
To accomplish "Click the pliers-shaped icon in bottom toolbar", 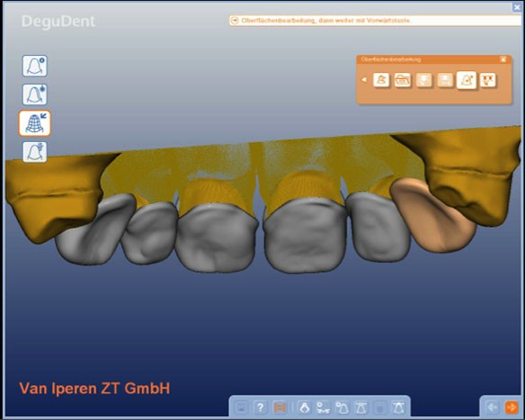I will 305,407.
